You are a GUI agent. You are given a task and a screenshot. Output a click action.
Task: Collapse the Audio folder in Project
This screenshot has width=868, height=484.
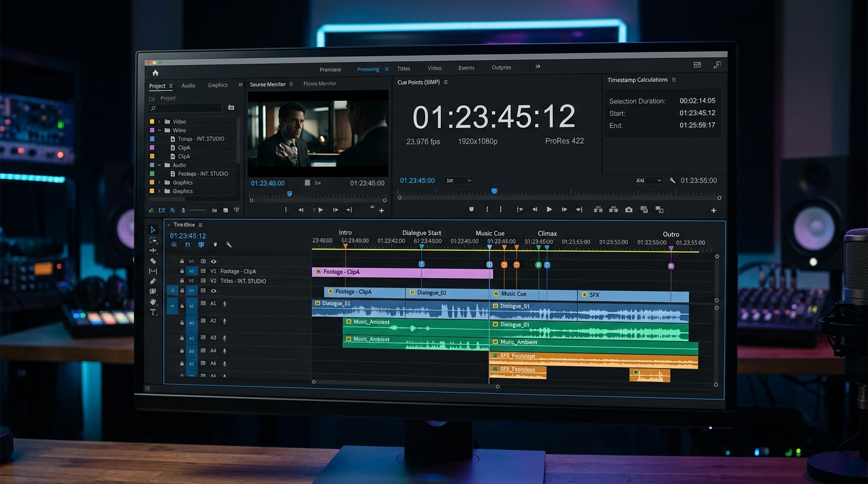click(x=160, y=165)
